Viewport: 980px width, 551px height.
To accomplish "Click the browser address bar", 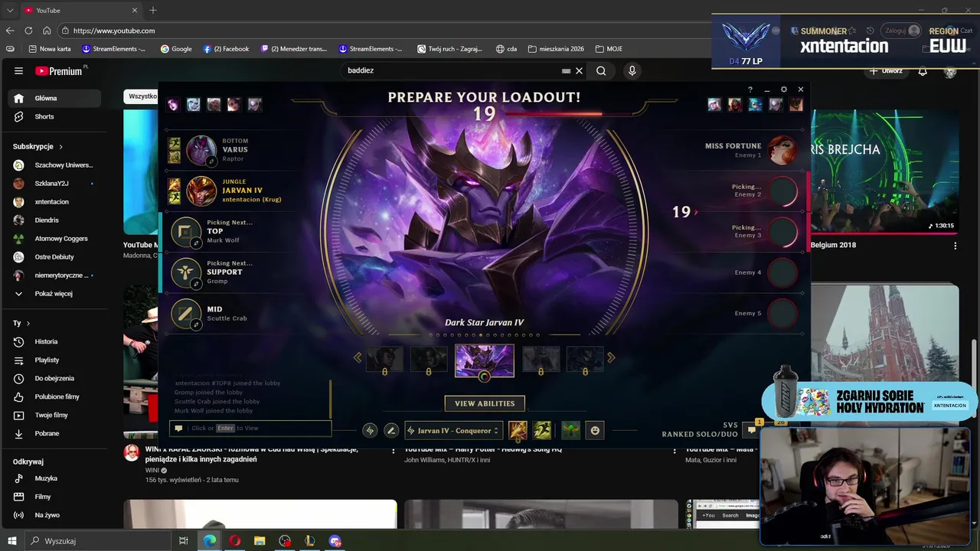I will point(383,31).
